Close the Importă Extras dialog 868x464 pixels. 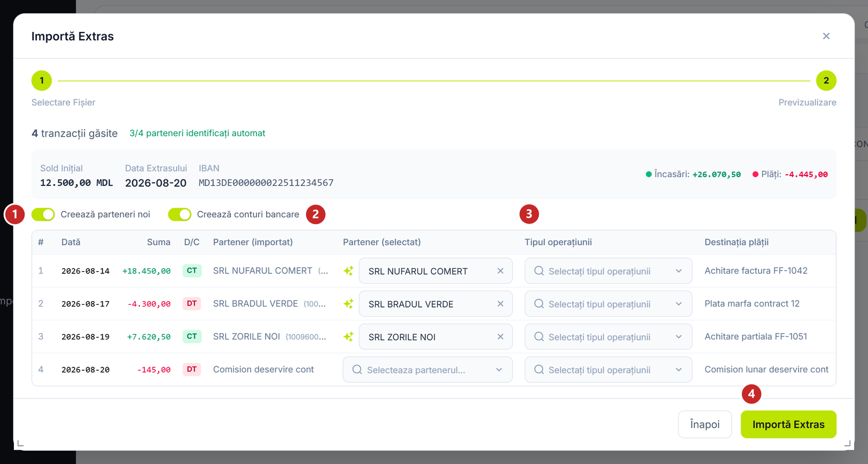[826, 36]
